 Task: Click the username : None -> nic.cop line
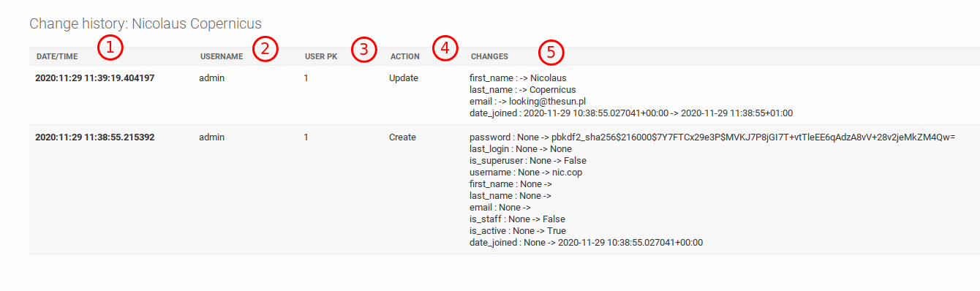[x=526, y=172]
